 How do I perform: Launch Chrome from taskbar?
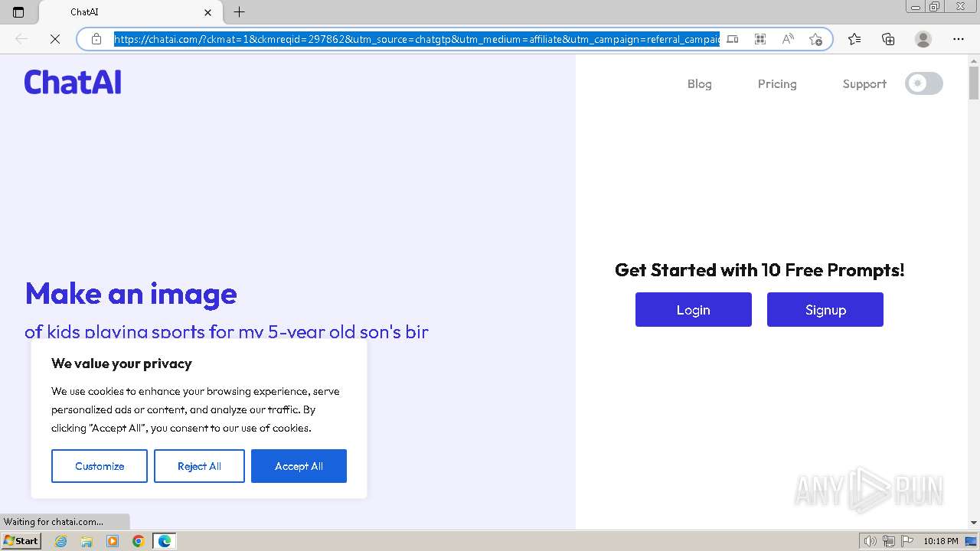tap(138, 541)
